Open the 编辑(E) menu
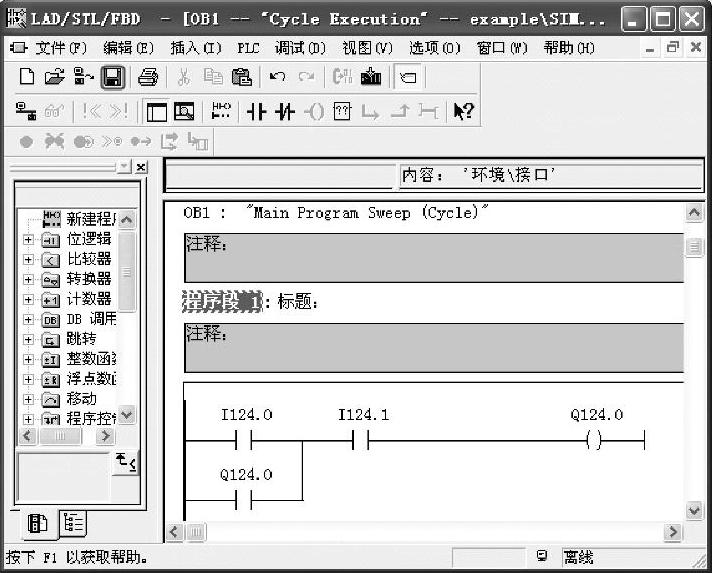 pos(129,48)
